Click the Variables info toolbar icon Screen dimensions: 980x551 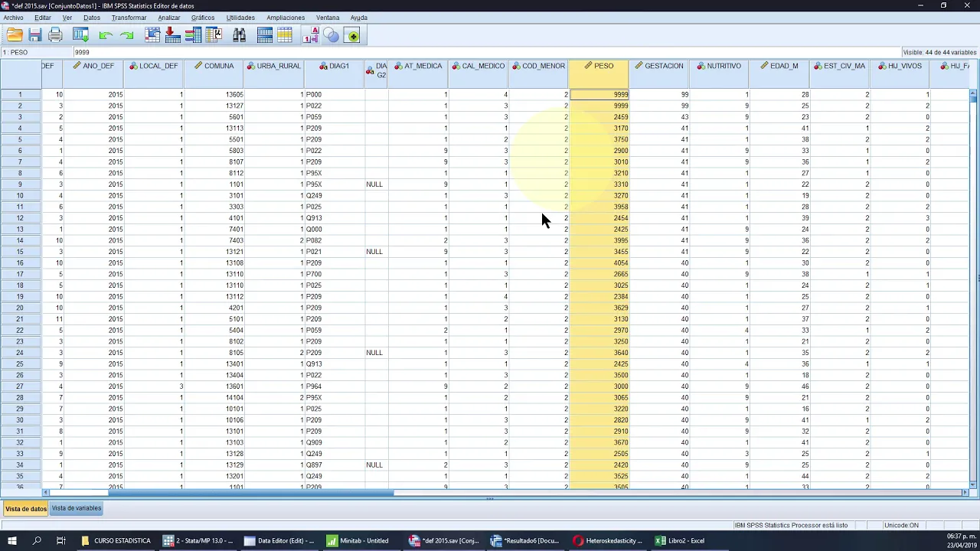[x=193, y=35]
